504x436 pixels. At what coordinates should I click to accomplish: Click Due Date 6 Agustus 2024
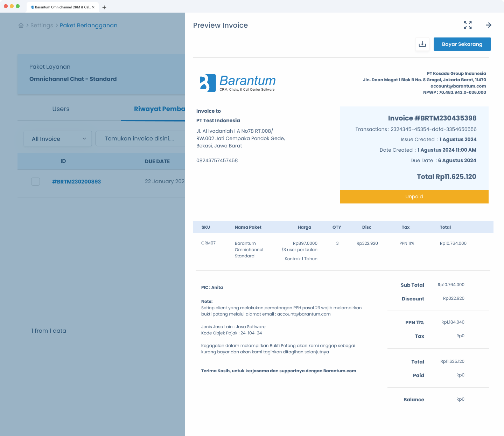click(443, 160)
